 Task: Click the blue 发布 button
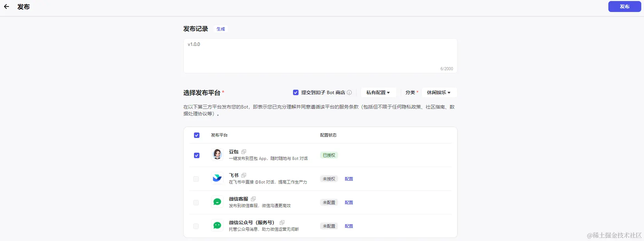(x=624, y=7)
